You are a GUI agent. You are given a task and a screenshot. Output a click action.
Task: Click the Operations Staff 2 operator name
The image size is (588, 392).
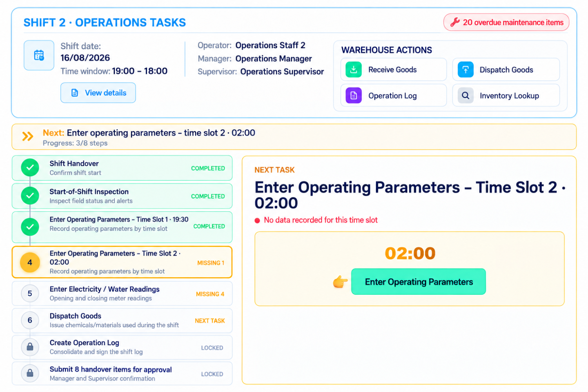coord(270,45)
